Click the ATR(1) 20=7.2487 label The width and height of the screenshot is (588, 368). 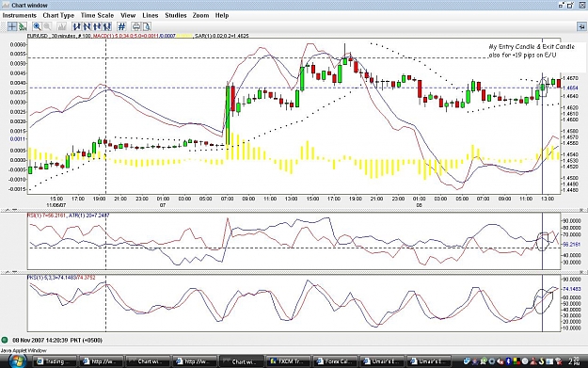point(88,216)
